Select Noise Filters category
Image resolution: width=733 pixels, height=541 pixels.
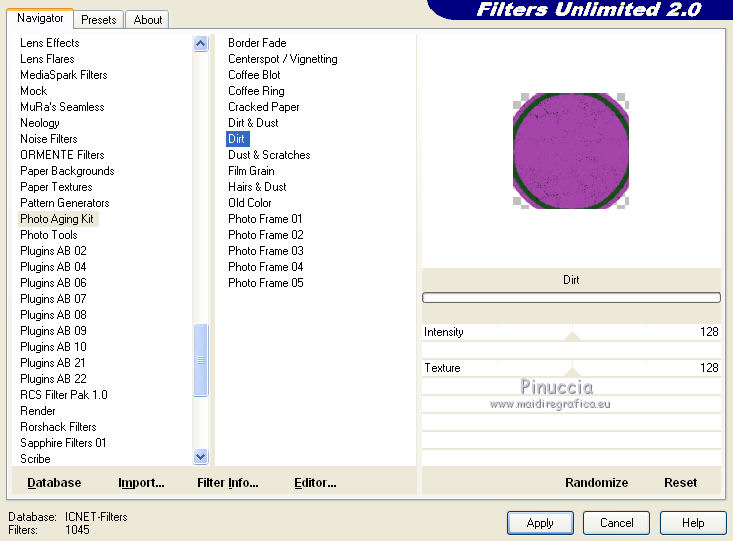click(49, 139)
